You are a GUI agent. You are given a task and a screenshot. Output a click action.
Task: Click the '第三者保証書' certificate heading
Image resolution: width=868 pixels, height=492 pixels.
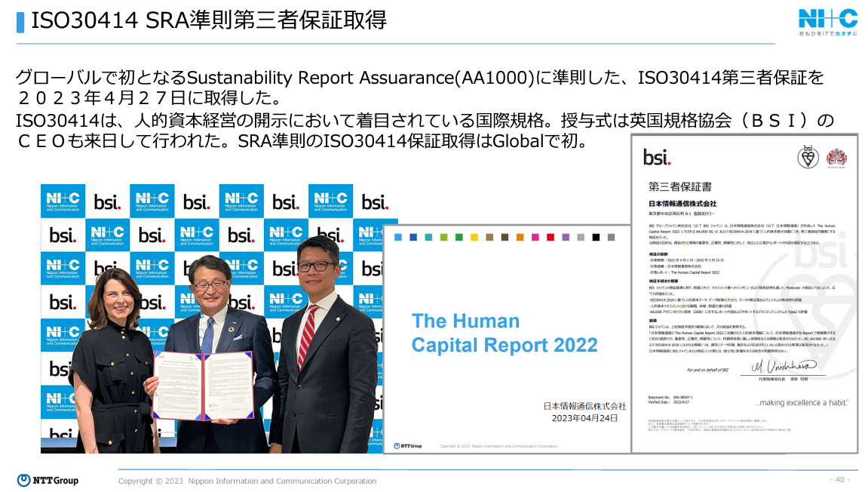tap(680, 186)
